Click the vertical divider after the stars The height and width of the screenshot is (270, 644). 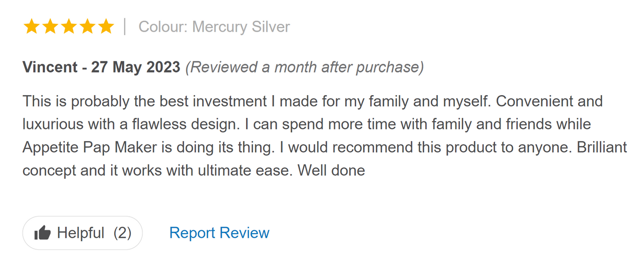point(125,27)
